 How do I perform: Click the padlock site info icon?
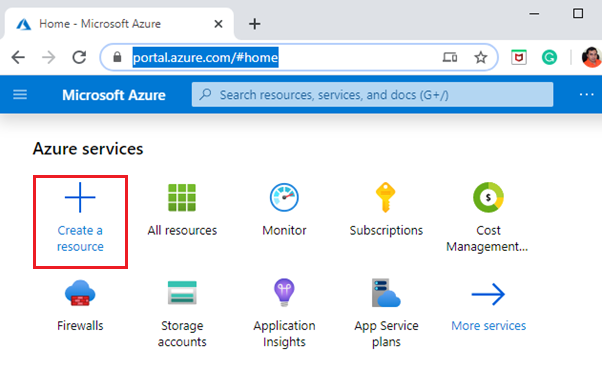click(117, 58)
